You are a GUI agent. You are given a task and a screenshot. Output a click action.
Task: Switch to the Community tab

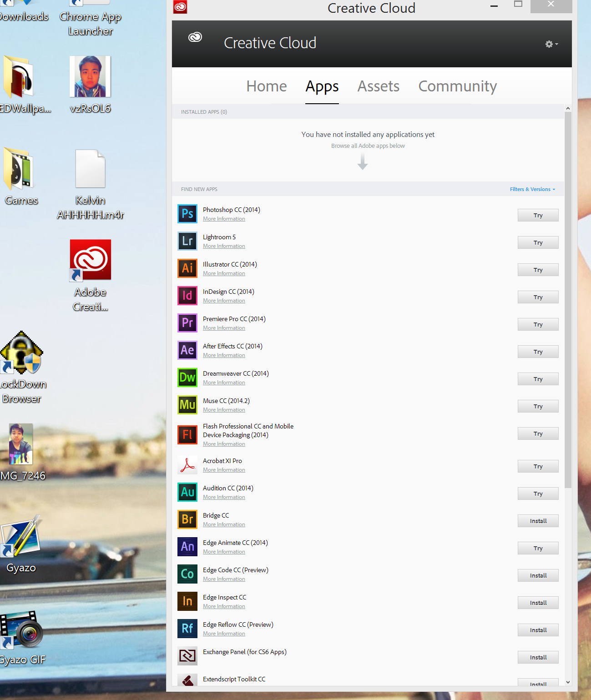click(x=458, y=86)
